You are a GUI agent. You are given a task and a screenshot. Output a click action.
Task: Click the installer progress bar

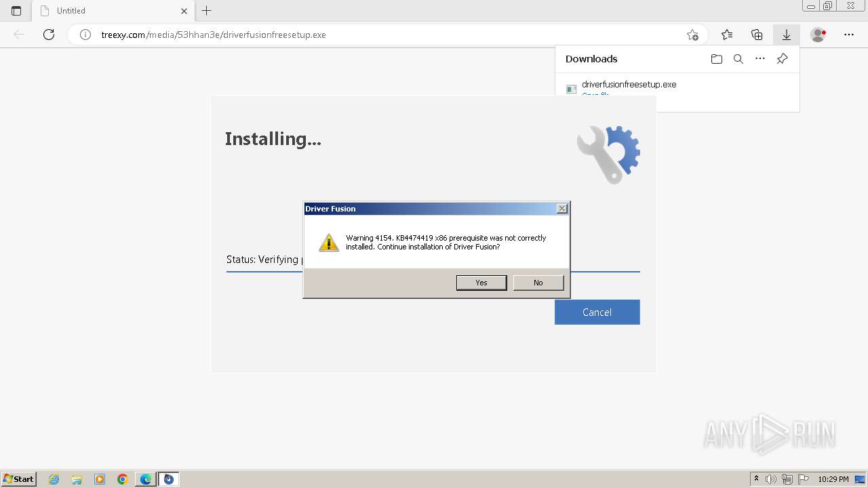433,272
